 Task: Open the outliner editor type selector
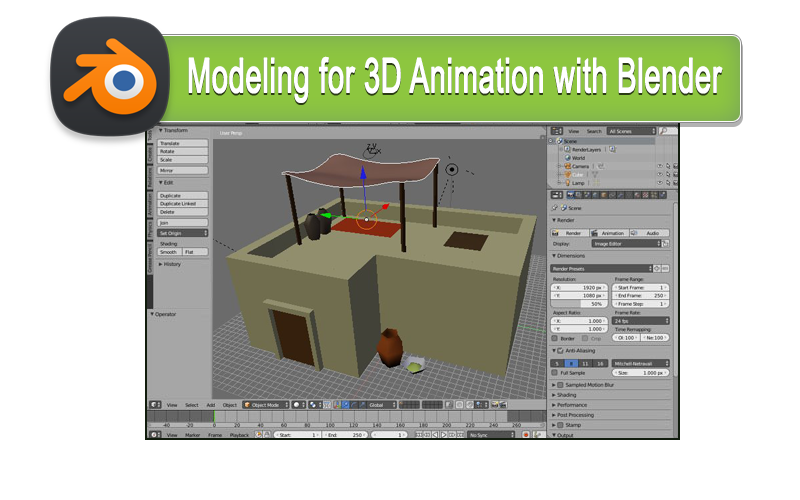(557, 131)
